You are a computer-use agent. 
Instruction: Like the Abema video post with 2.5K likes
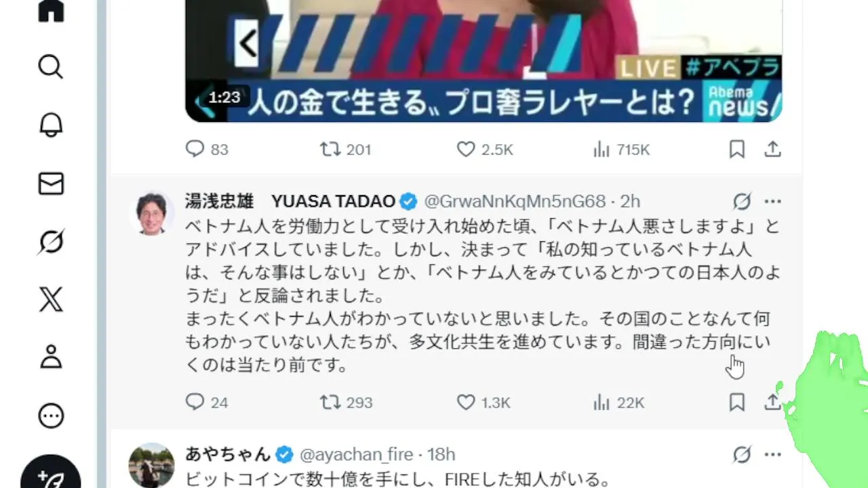(485, 149)
